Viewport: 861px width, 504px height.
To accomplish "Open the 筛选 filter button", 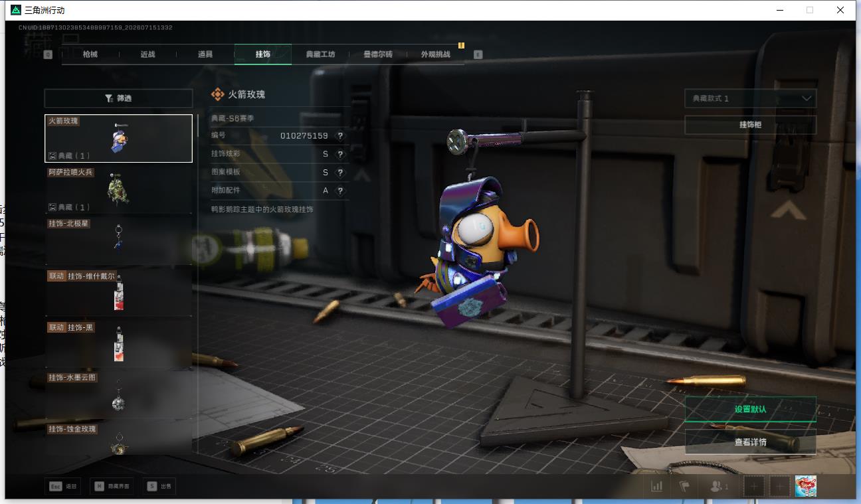I will tap(118, 98).
